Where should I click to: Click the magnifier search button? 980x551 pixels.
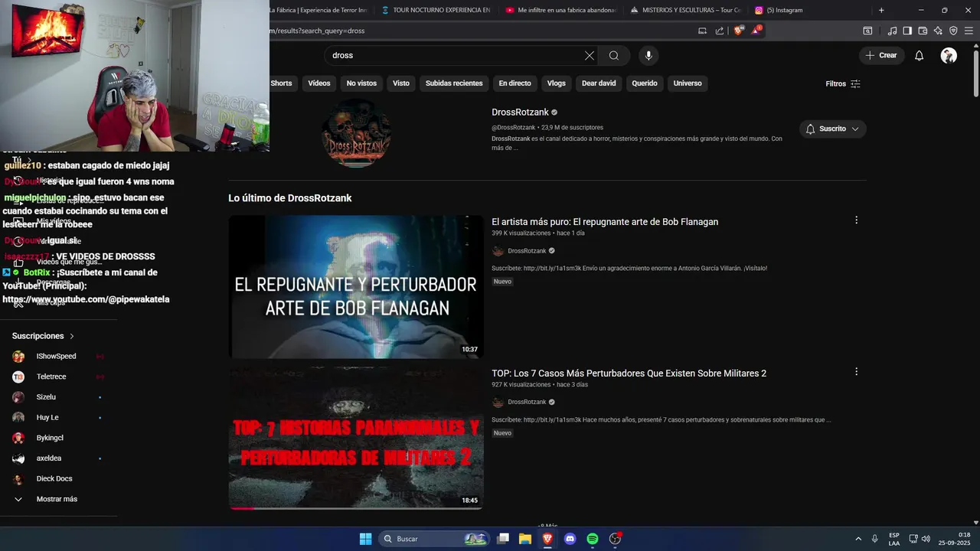coord(614,55)
